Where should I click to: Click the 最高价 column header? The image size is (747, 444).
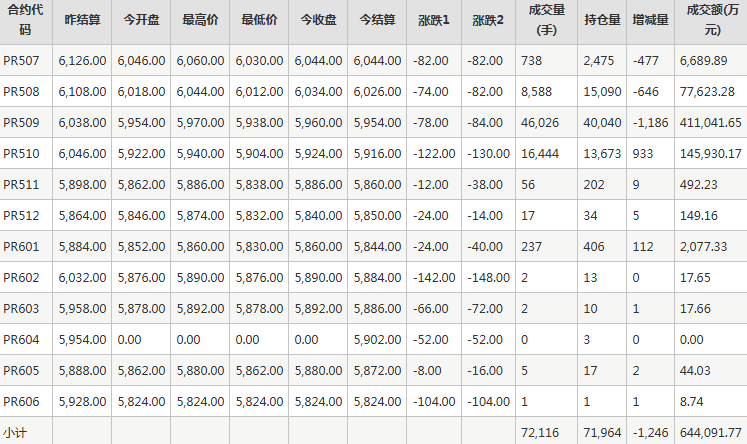[200, 20]
